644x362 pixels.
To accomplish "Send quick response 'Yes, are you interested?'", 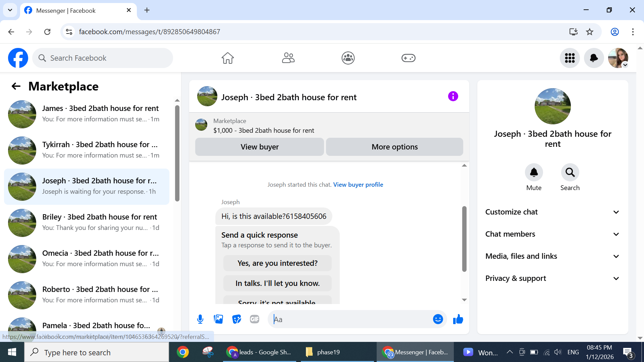I will (277, 263).
